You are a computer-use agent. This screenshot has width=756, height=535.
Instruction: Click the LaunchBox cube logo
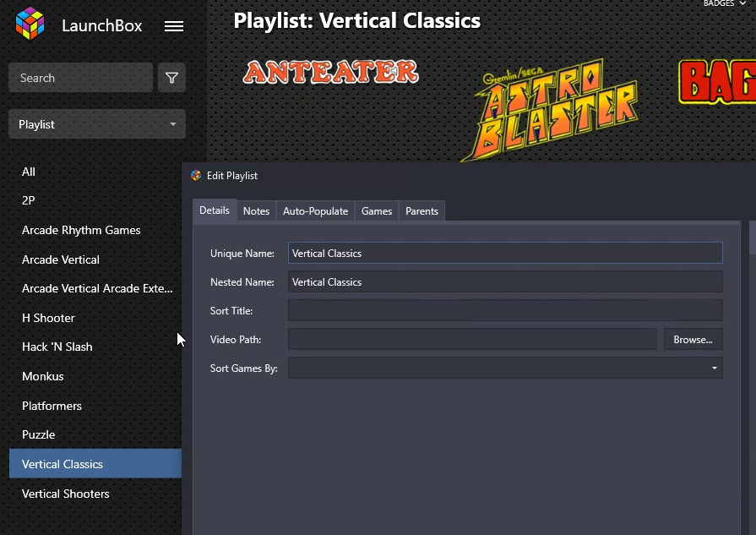pos(30,23)
